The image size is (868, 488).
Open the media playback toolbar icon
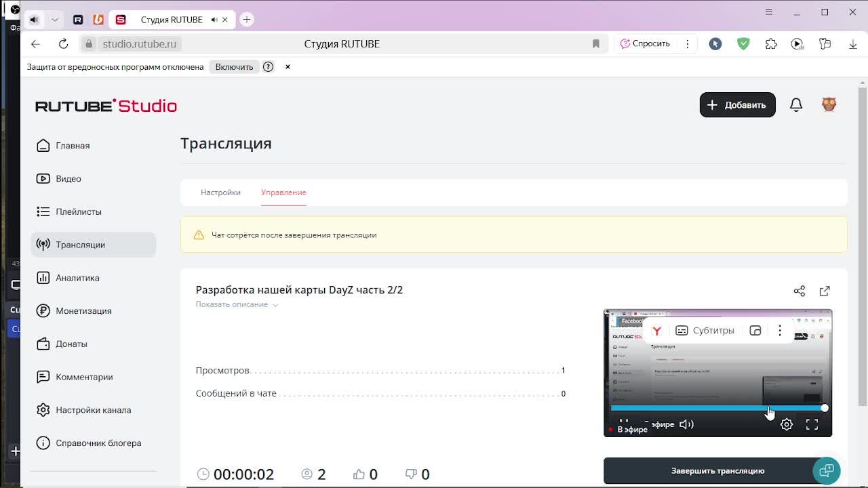point(797,44)
